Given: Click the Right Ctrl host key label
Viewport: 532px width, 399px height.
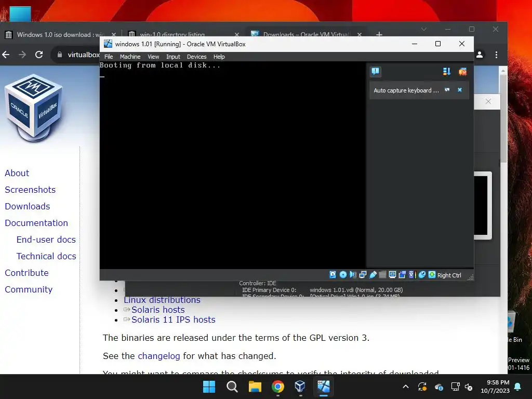Looking at the screenshot, I should [x=449, y=275].
